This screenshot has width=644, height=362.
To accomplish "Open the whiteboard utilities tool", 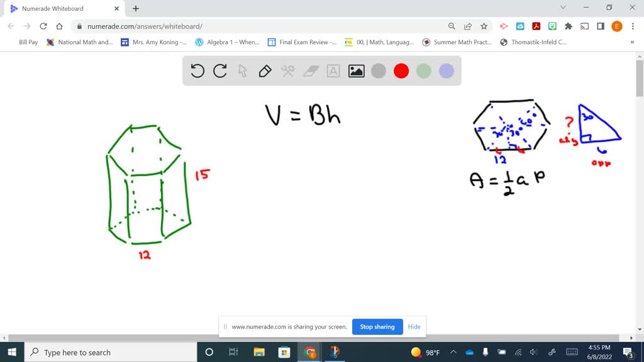I will coord(287,71).
